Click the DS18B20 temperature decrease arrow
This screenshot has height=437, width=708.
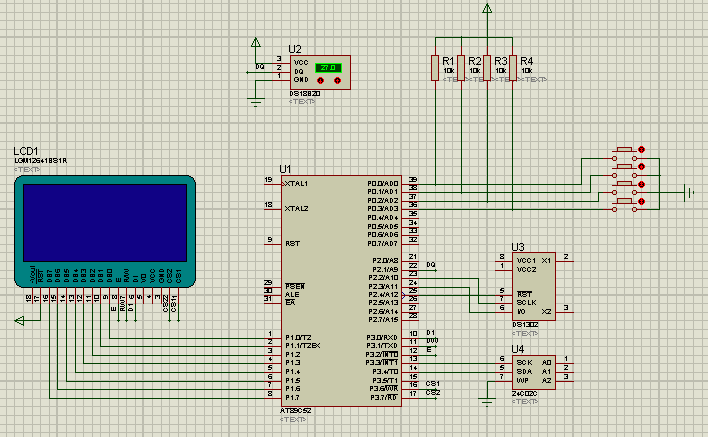[321, 81]
